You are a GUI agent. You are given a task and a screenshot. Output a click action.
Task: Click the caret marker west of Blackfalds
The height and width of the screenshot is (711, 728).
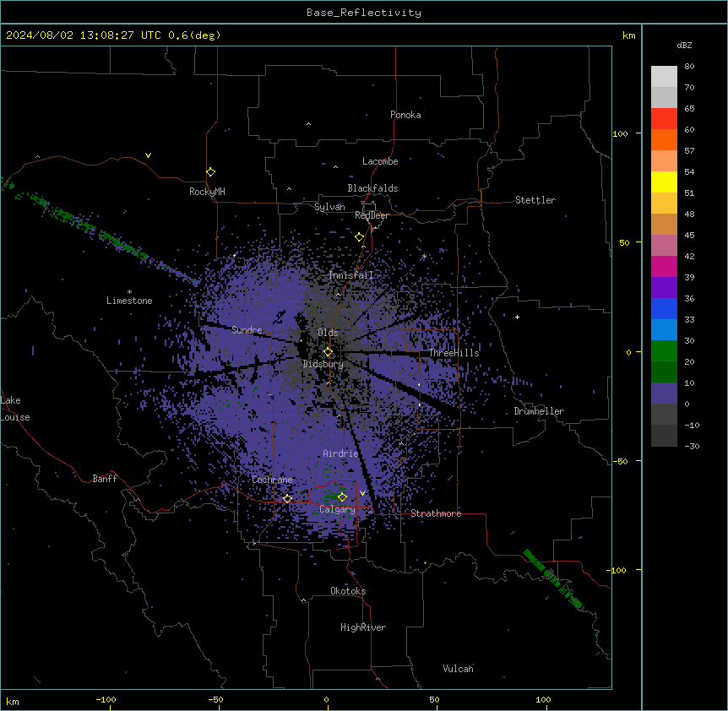pyautogui.click(x=289, y=189)
